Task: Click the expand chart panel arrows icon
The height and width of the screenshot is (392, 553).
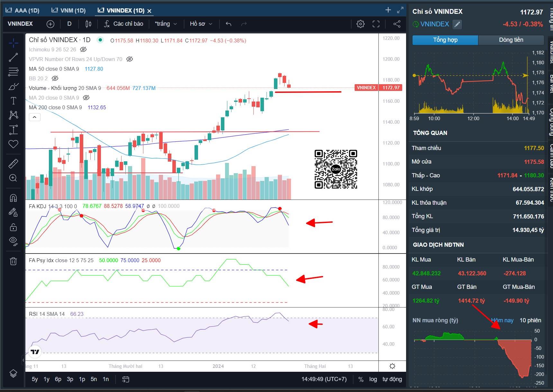Action: coord(400,10)
